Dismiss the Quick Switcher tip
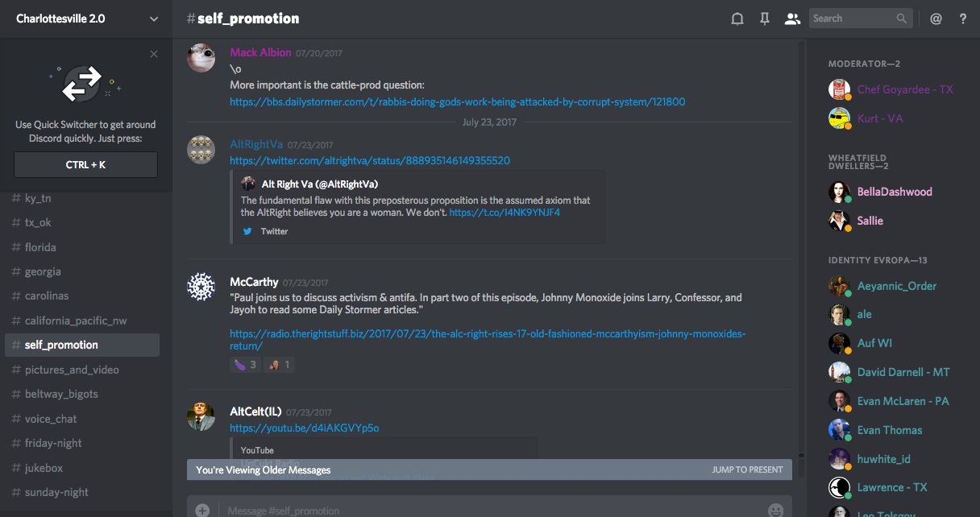The image size is (980, 517). [154, 54]
